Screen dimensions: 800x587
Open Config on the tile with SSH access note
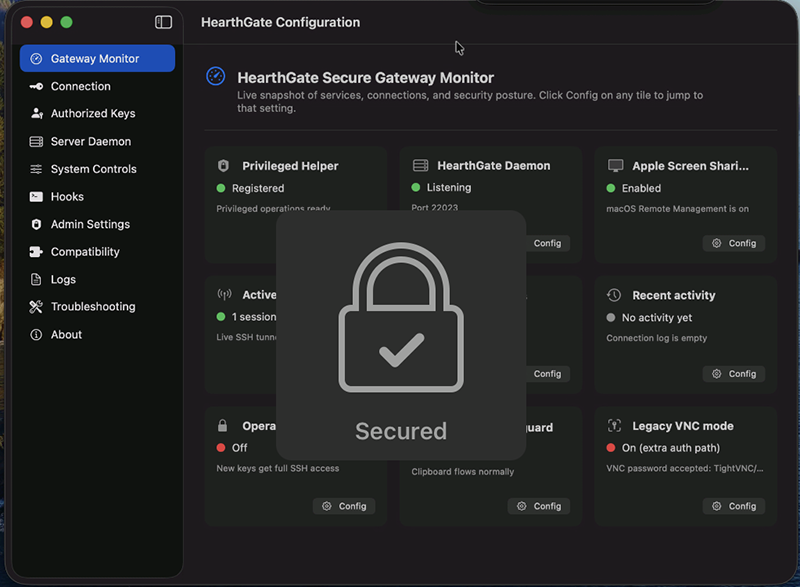point(344,506)
